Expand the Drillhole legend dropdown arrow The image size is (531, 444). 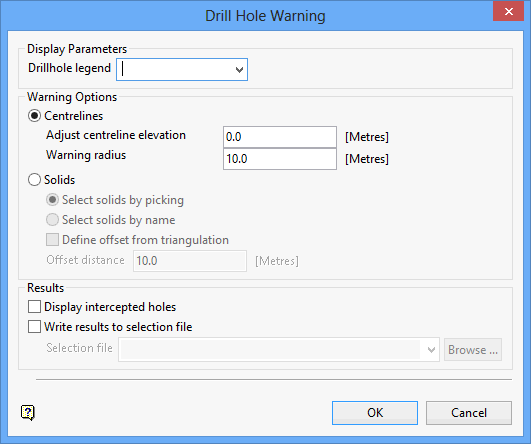tap(239, 70)
